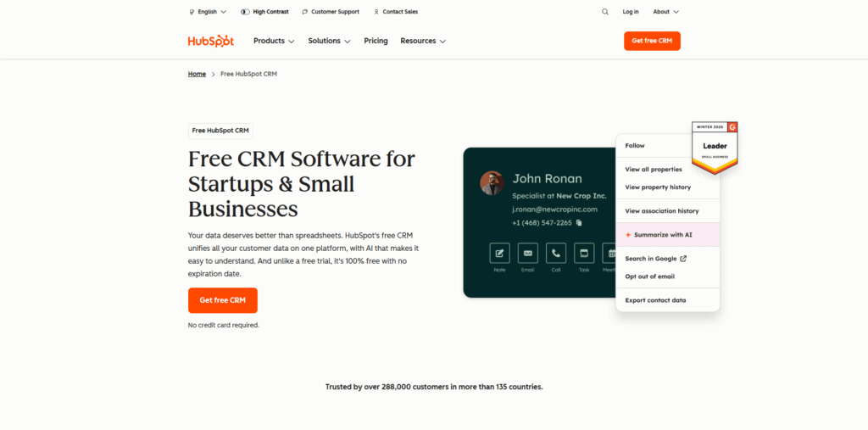
Task: Expand the Resources menu
Action: (423, 41)
